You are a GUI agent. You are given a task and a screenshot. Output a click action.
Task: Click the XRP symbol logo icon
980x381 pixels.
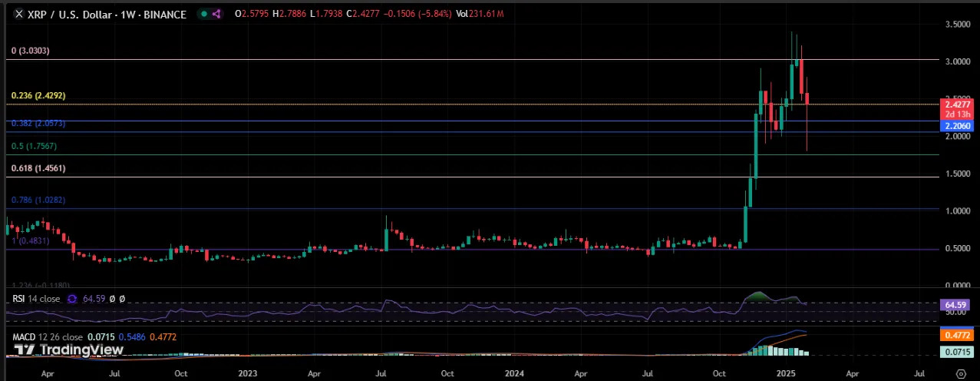(19, 14)
